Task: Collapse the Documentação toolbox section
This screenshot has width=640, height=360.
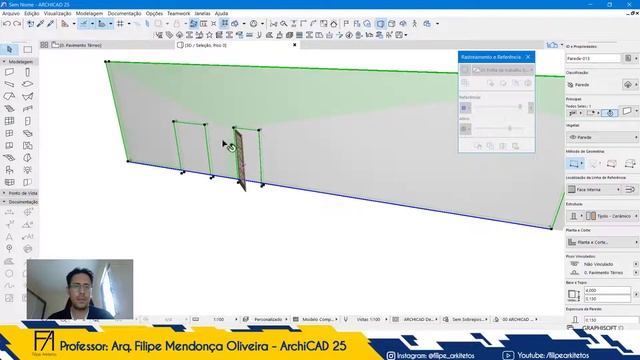Action: pyautogui.click(x=4, y=202)
